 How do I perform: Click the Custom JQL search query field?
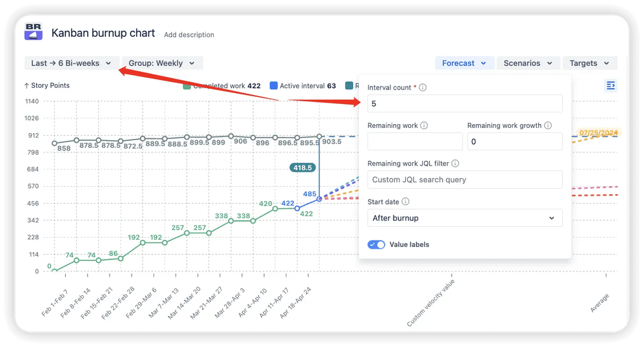tap(465, 180)
